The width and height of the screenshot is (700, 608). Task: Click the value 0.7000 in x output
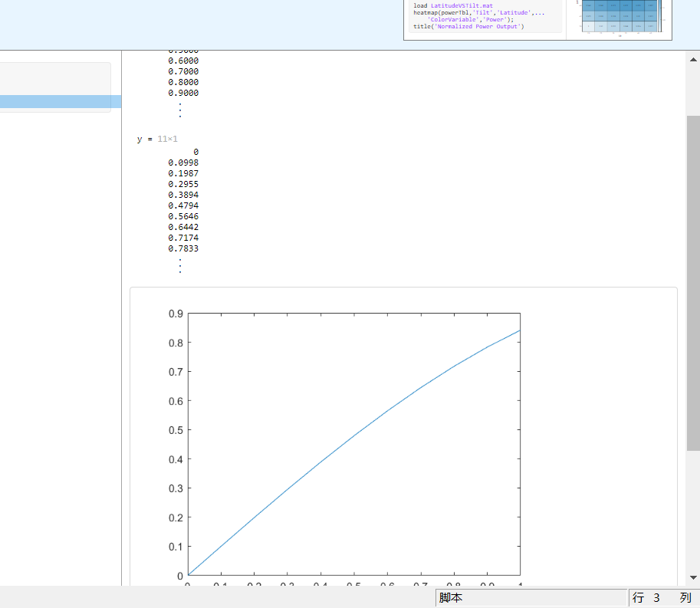[183, 71]
